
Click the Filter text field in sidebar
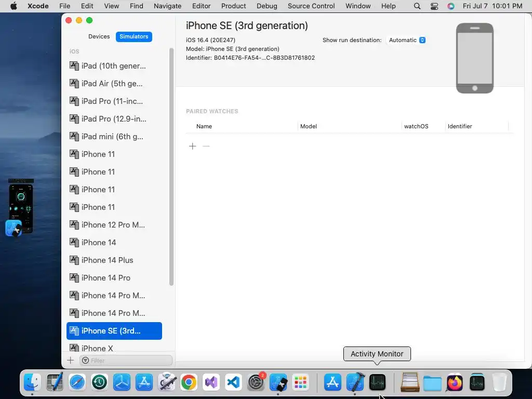coord(126,361)
